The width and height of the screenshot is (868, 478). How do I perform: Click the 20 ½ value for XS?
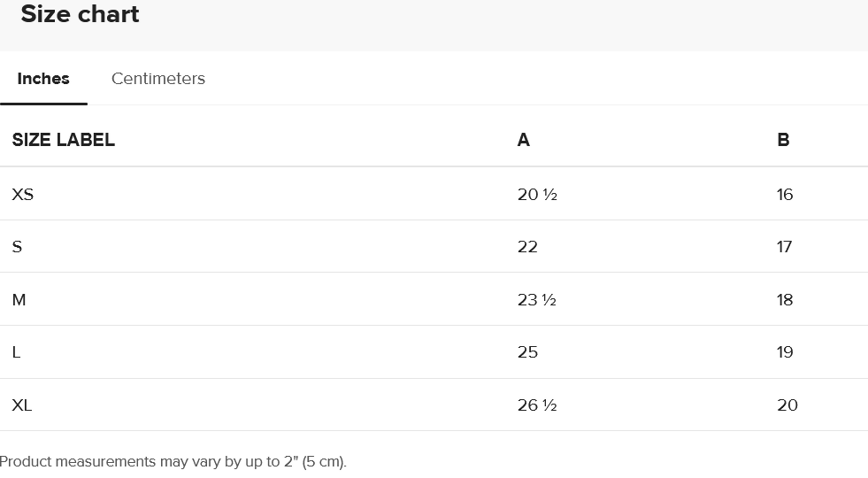point(537,194)
